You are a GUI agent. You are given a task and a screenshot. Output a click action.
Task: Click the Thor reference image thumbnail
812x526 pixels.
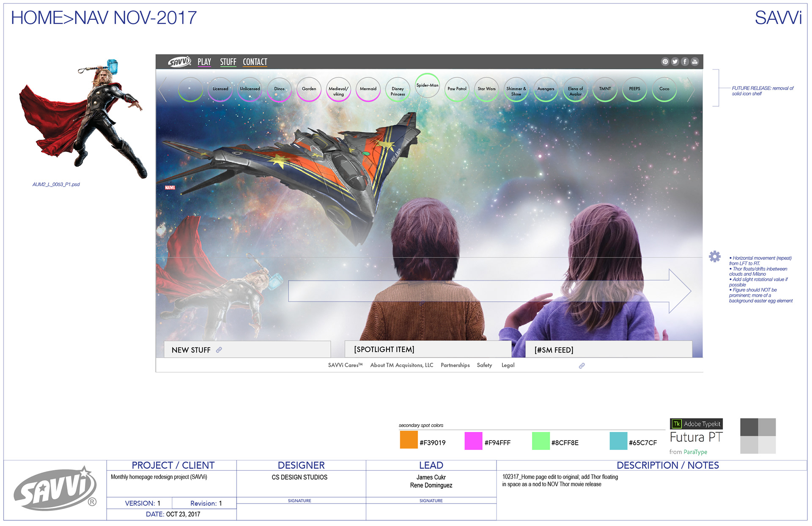tap(83, 119)
